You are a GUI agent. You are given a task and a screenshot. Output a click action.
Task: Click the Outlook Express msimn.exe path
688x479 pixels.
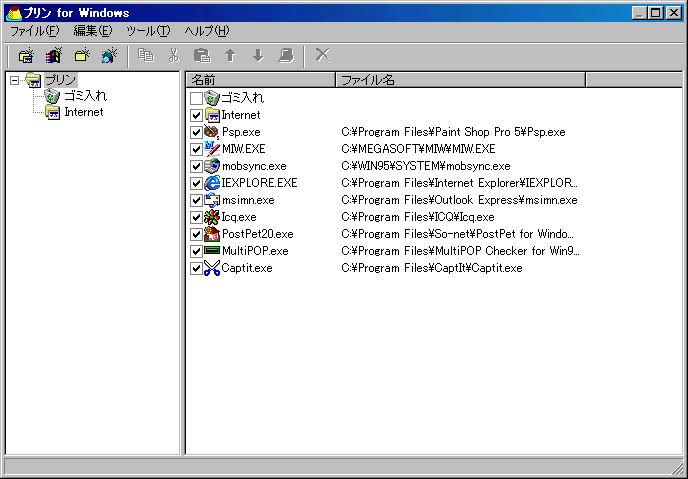pyautogui.click(x=459, y=200)
